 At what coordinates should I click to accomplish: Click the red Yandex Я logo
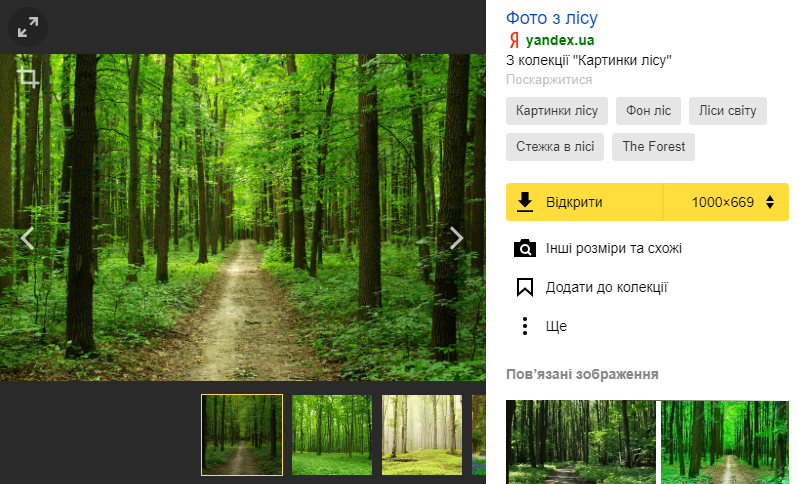point(514,40)
